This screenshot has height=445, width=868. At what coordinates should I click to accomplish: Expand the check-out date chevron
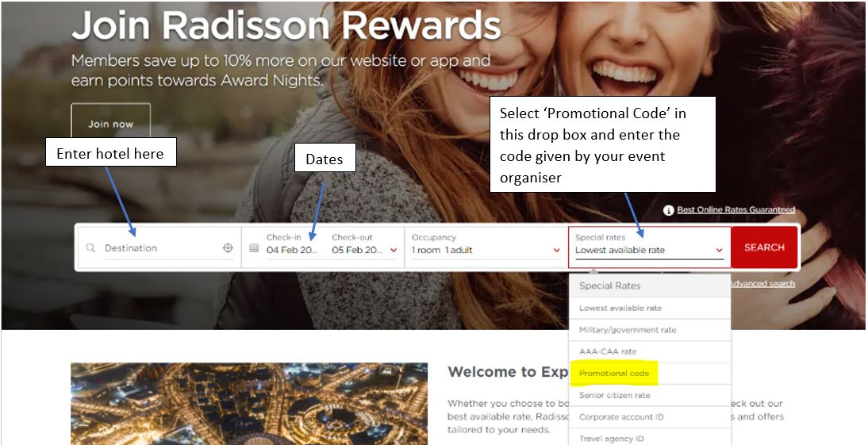394,250
